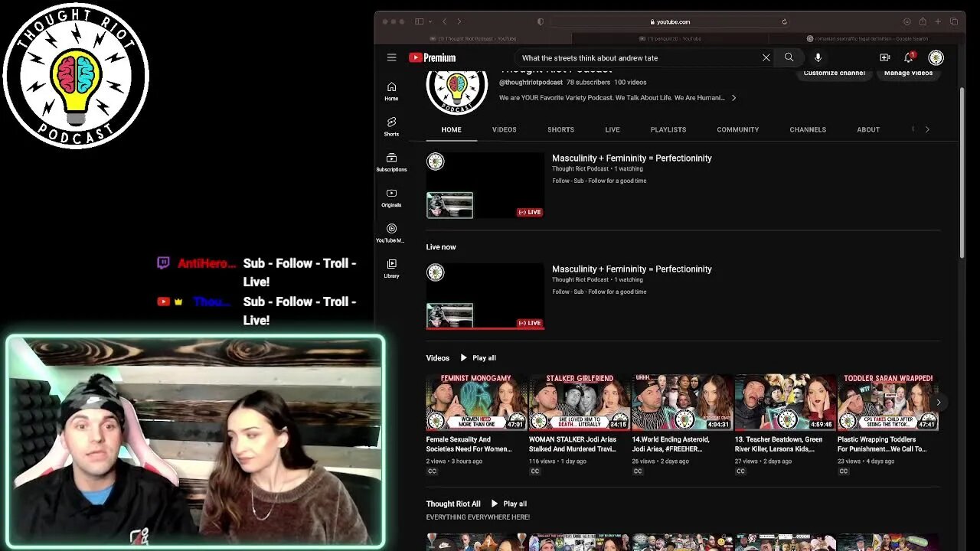Viewport: 980px width, 551px height.
Task: Go to Home in the sidebar
Action: tap(391, 91)
